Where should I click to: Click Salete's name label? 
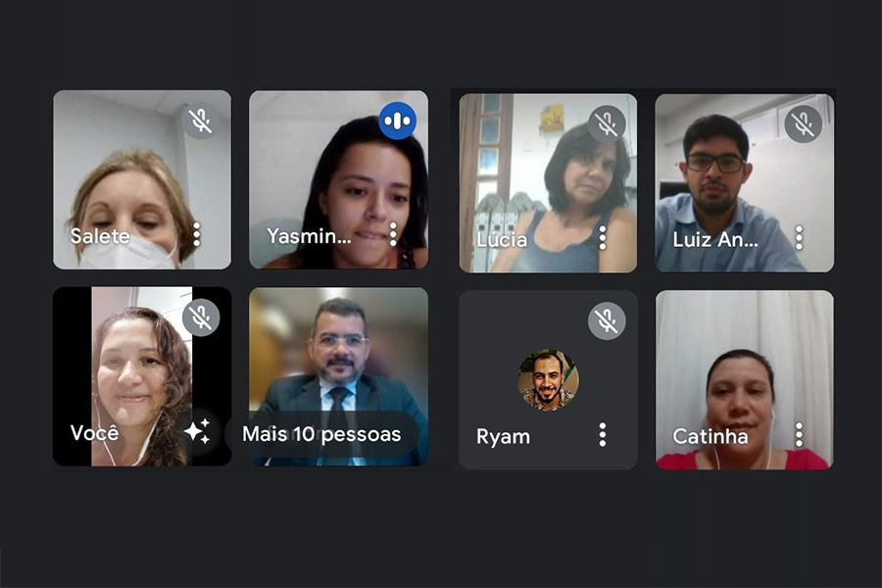[100, 236]
